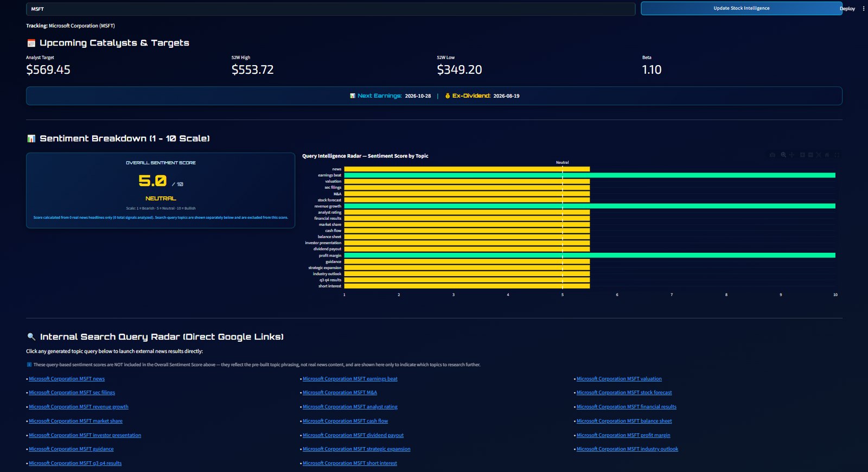Visit the MSFT cash flow link
Viewport: 868px width, 472px height.
click(345, 421)
